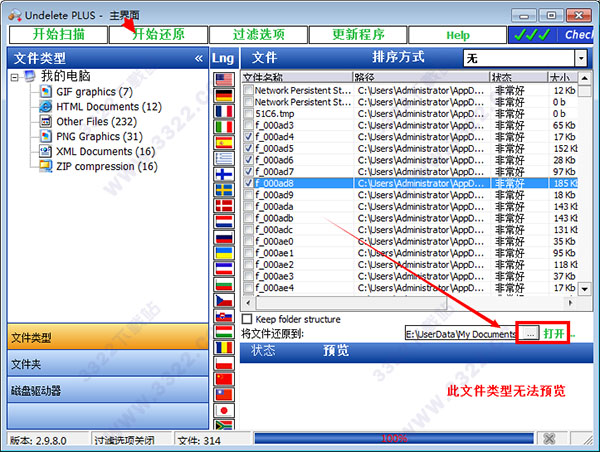
Task: Pick the Swedish flag language
Action: tap(224, 190)
